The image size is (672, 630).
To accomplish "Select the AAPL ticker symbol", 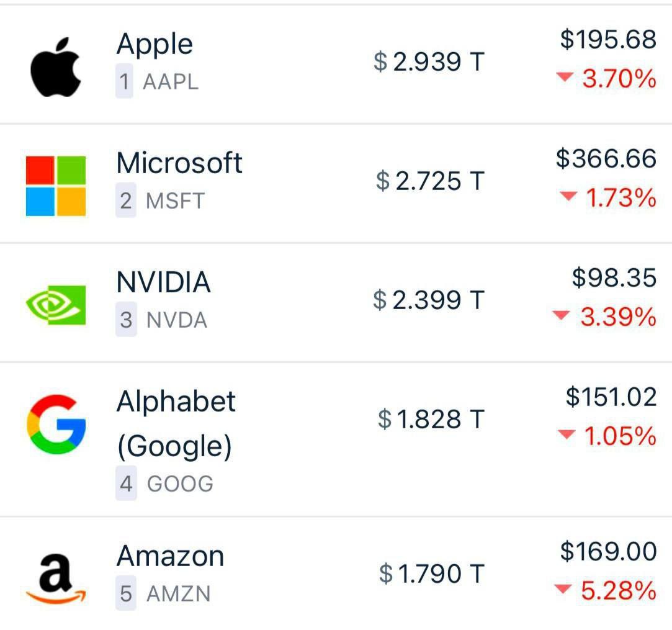I will pyautogui.click(x=171, y=82).
